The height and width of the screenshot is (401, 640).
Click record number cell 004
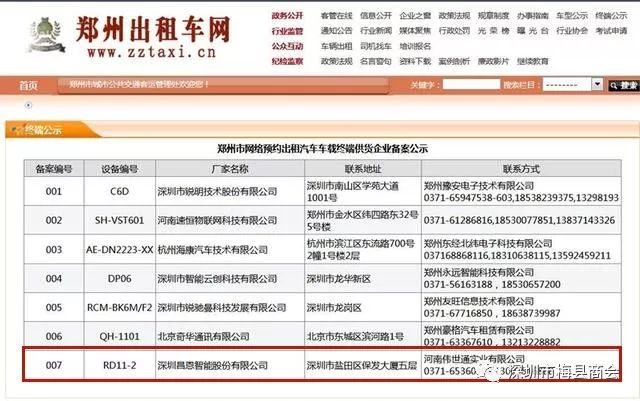coord(54,278)
